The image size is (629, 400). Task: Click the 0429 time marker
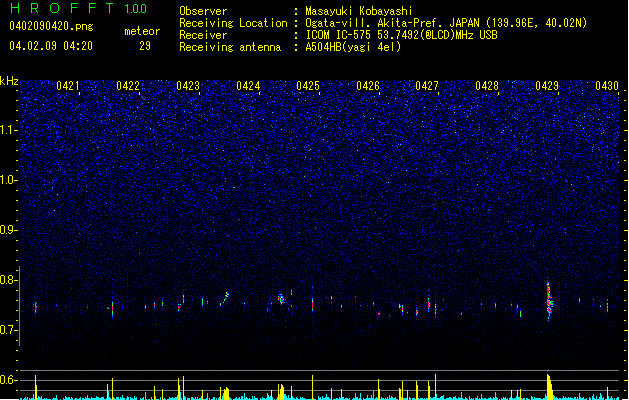547,86
